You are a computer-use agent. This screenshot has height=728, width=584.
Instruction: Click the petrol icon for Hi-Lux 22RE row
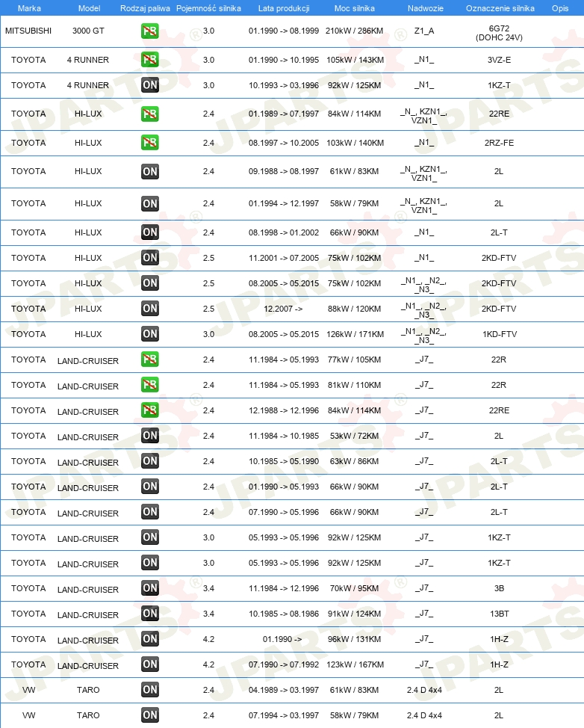pyautogui.click(x=150, y=114)
